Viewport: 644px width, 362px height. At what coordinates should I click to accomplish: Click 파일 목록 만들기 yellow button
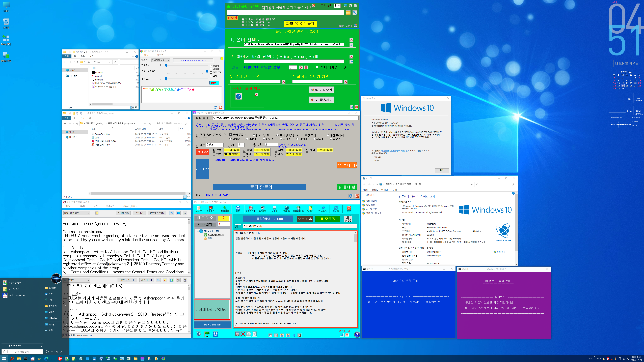300,23
